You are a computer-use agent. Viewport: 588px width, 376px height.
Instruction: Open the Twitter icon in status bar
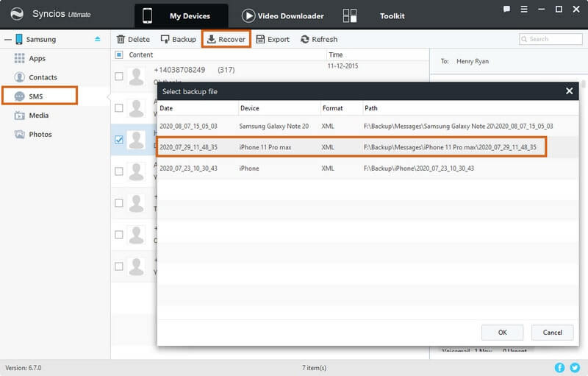click(x=575, y=367)
